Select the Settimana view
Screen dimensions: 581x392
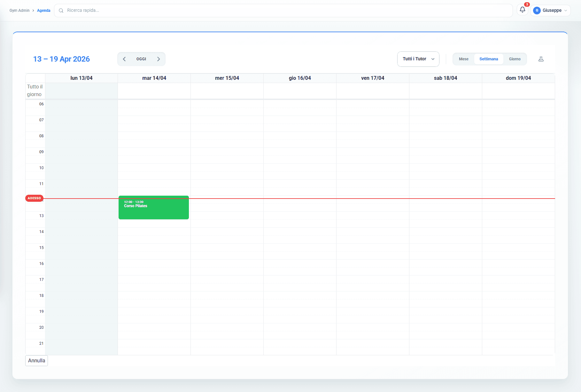(488, 59)
